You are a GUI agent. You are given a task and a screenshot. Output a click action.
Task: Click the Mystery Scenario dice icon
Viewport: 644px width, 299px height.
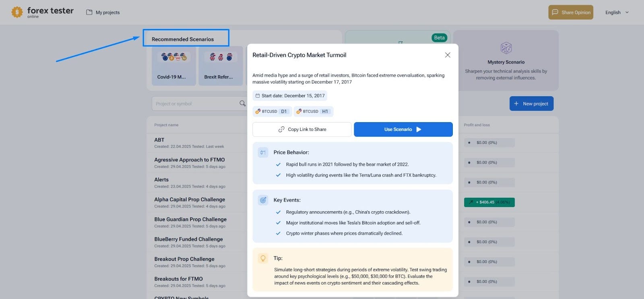coord(506,48)
